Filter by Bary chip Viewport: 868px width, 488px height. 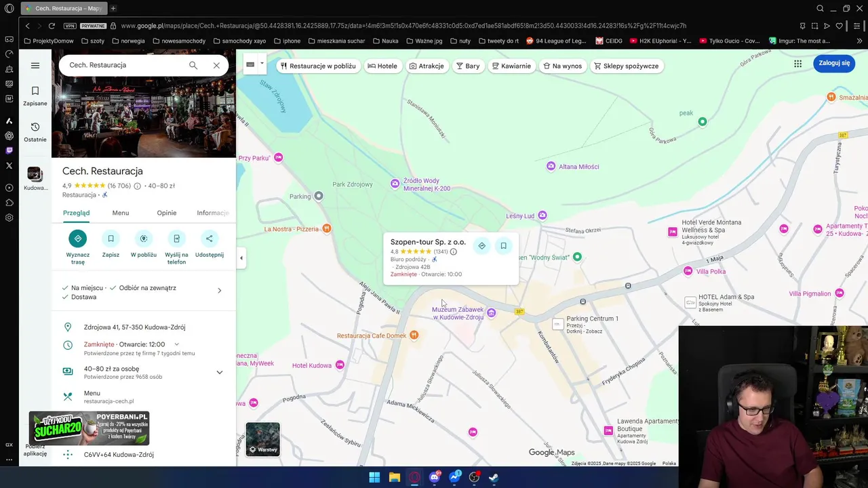[x=468, y=66]
